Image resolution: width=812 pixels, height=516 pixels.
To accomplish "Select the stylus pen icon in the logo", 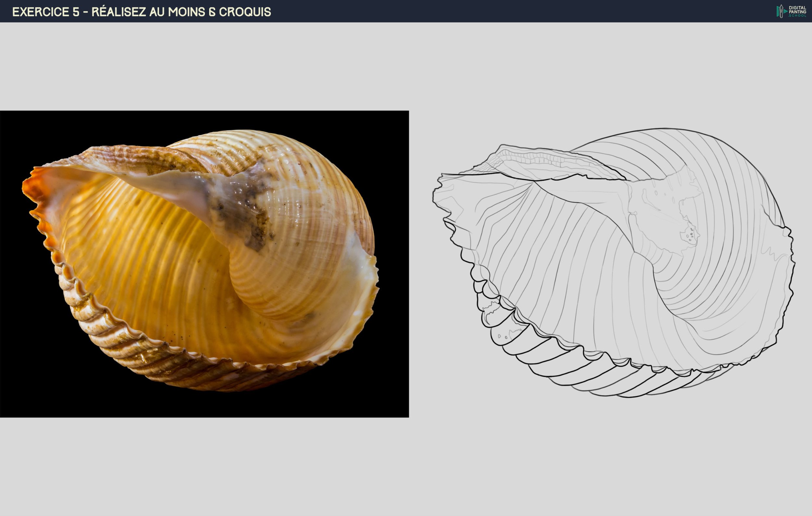I will [781, 11].
